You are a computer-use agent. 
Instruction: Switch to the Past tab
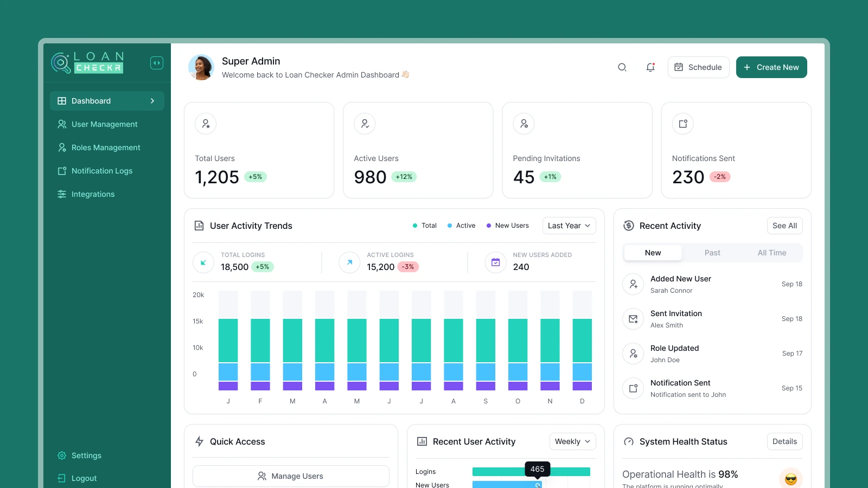pyautogui.click(x=712, y=253)
